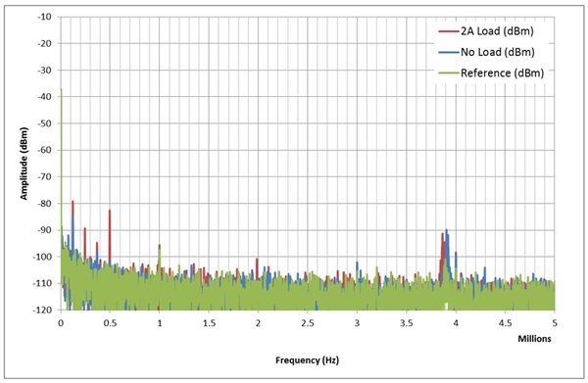
Task: Select the red 2A Load legend line
Action: pyautogui.click(x=449, y=31)
